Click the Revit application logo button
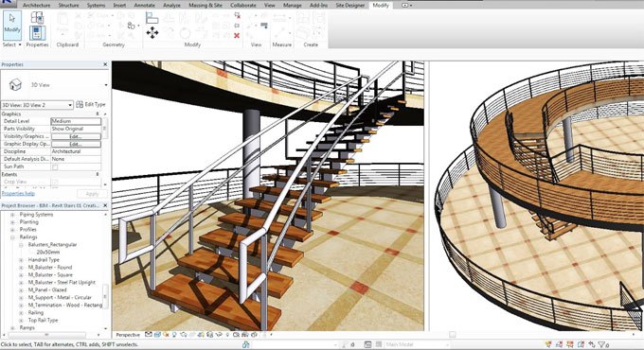This screenshot has height=350, width=644. click(x=9, y=3)
